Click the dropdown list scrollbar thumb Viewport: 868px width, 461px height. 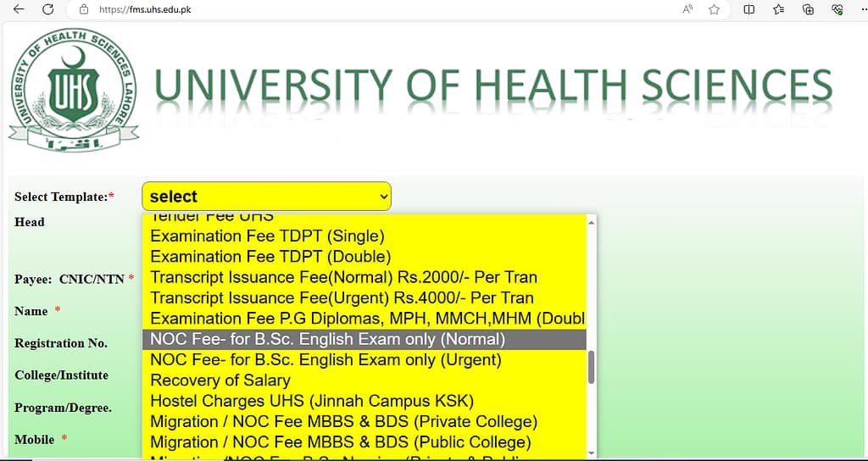(591, 367)
